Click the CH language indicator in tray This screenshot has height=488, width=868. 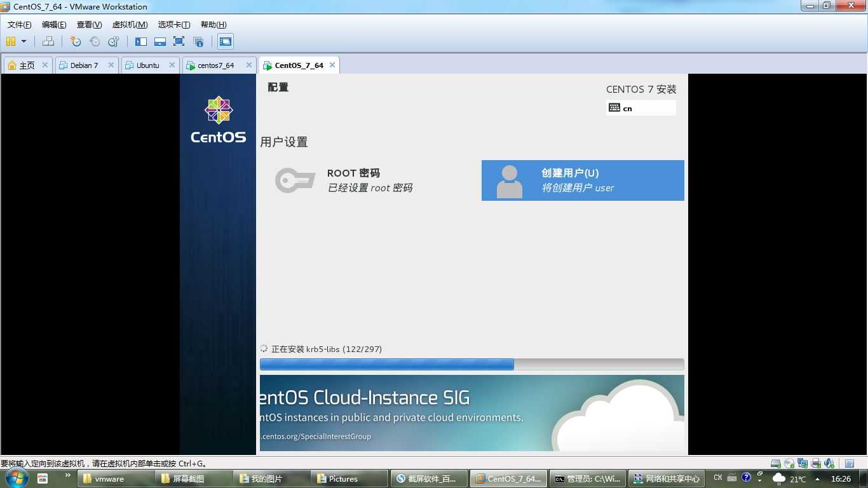[x=718, y=478]
